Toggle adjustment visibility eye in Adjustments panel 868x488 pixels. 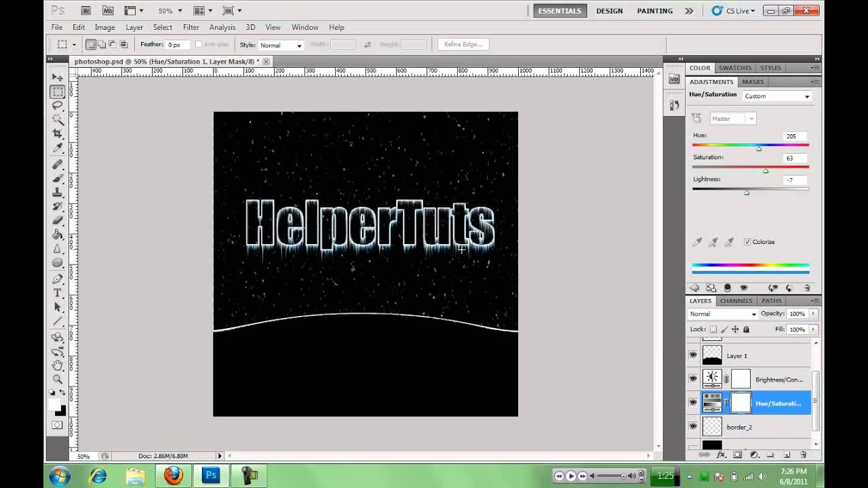[744, 288]
